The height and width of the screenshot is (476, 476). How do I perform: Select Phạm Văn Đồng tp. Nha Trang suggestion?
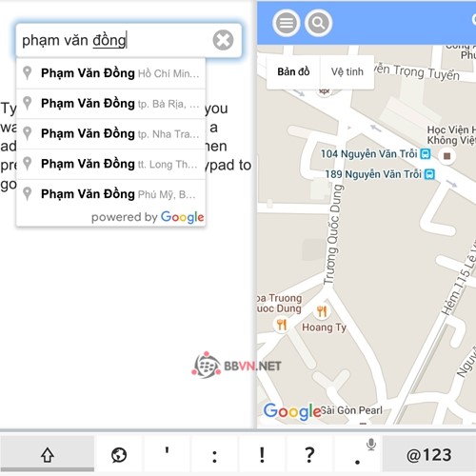pyautogui.click(x=110, y=134)
